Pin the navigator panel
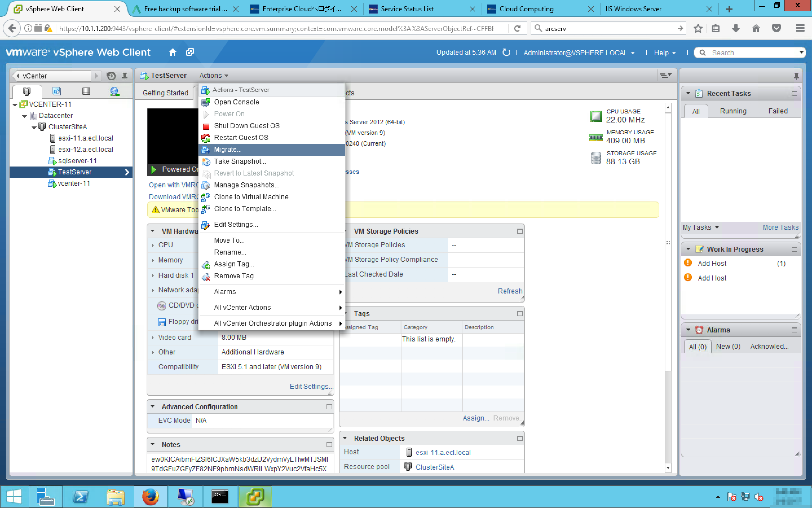Image resolution: width=812 pixels, height=508 pixels. pos(125,76)
